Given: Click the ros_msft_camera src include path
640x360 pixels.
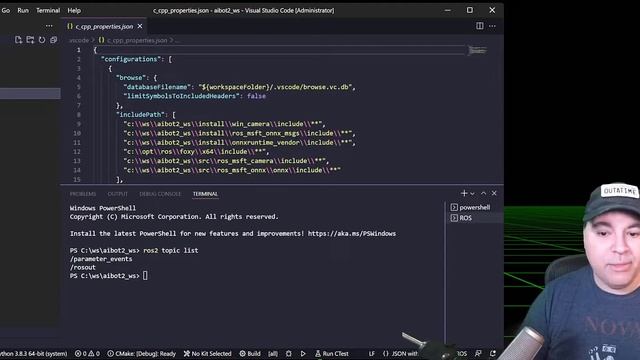Looking at the screenshot, I should tap(226, 161).
